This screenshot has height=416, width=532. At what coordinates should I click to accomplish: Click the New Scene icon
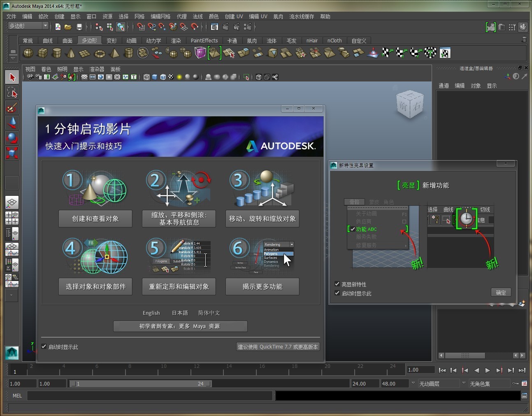[x=58, y=27]
